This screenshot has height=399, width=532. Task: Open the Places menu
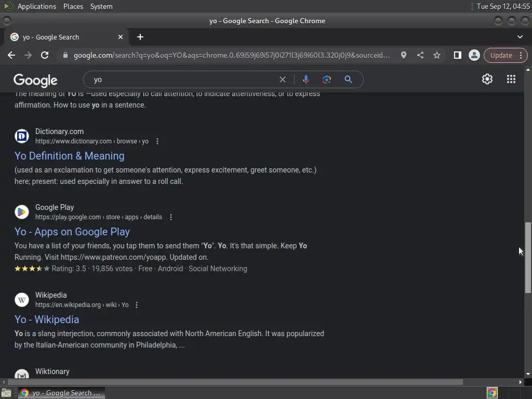coord(73,6)
